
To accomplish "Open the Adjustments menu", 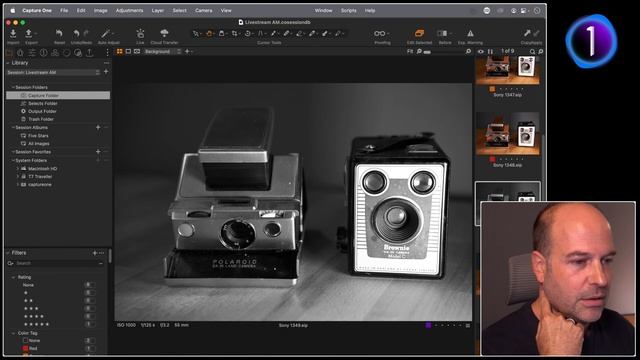I will [129, 11].
